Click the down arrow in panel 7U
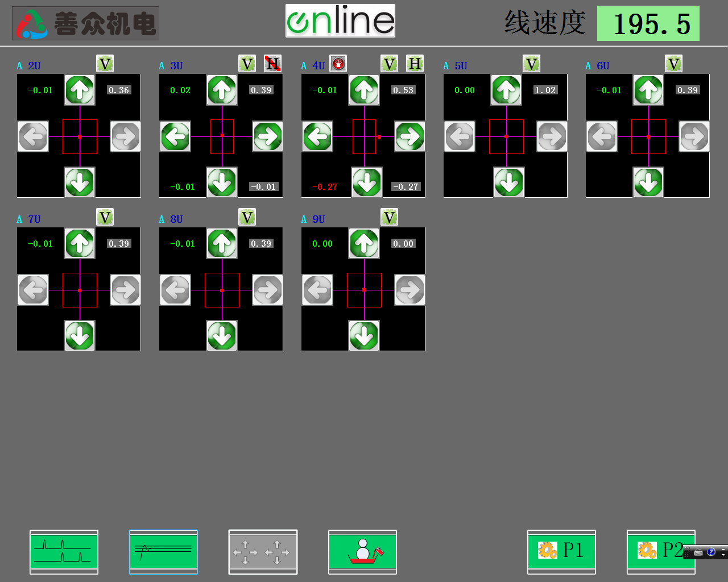The width and height of the screenshot is (728, 582). (x=80, y=335)
